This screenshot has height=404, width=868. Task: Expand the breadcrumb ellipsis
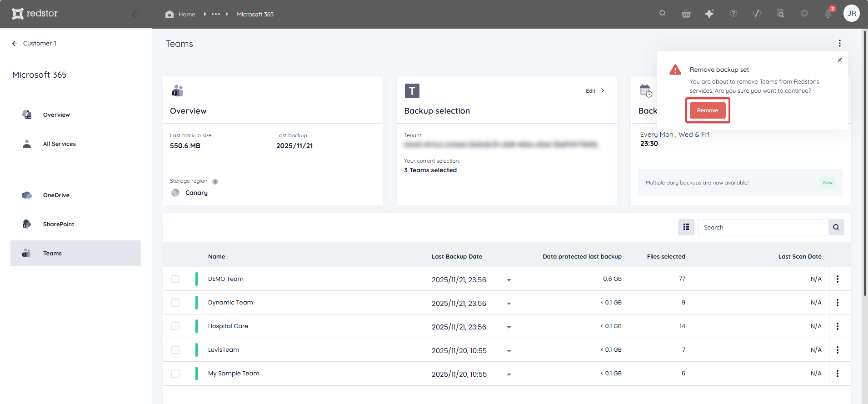pos(216,14)
